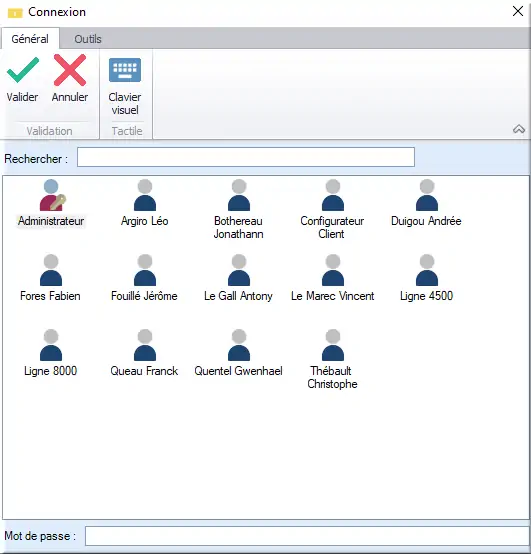Pick the Le Marec Vincent user
This screenshot has width=531, height=554.
click(x=333, y=270)
